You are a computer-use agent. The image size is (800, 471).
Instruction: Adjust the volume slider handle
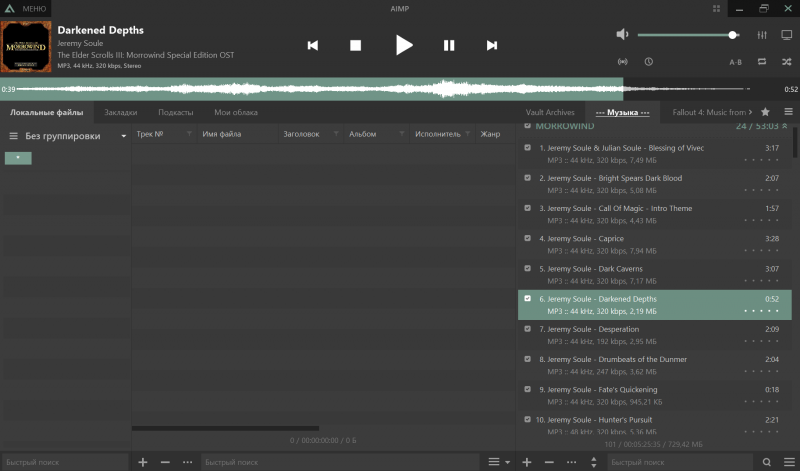(733, 35)
